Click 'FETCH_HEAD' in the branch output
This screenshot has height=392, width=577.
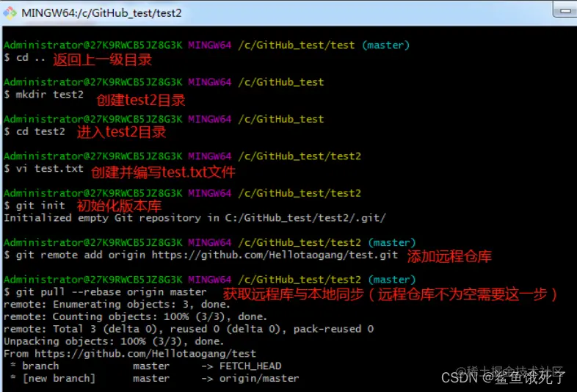click(250, 366)
